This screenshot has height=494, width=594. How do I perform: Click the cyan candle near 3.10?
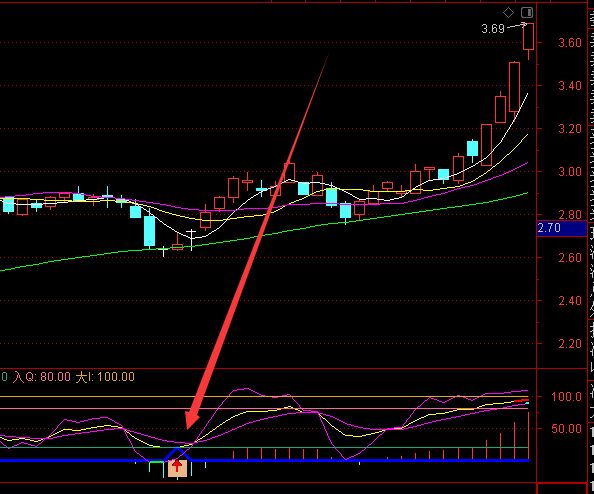[472, 148]
